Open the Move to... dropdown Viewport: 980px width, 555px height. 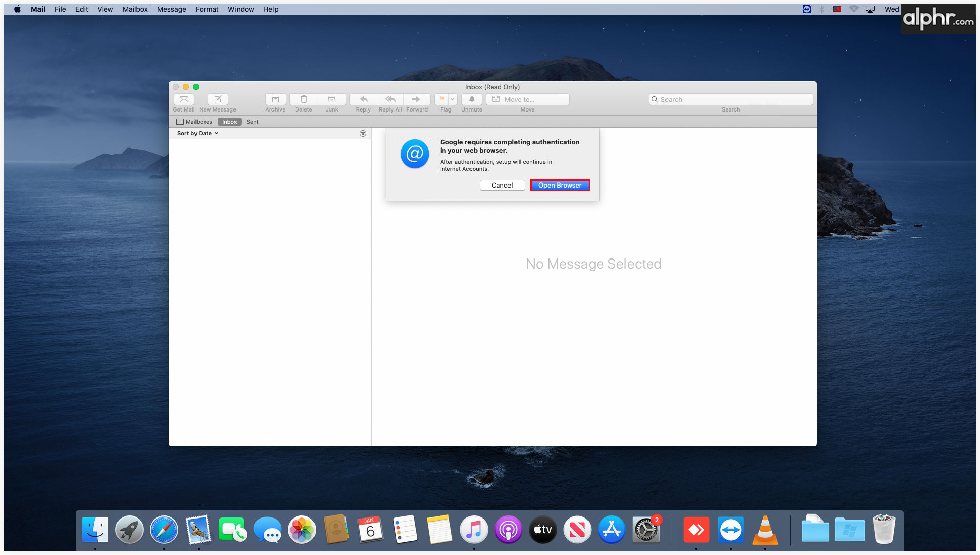(x=527, y=99)
